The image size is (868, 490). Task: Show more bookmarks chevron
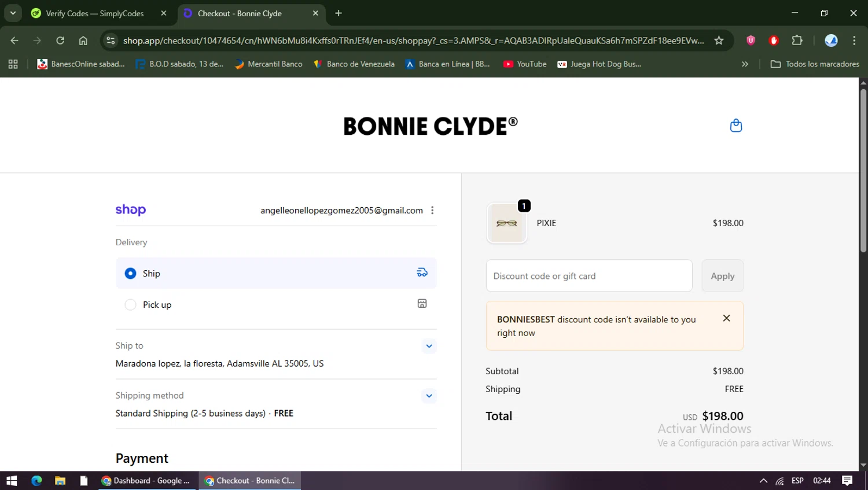745,64
